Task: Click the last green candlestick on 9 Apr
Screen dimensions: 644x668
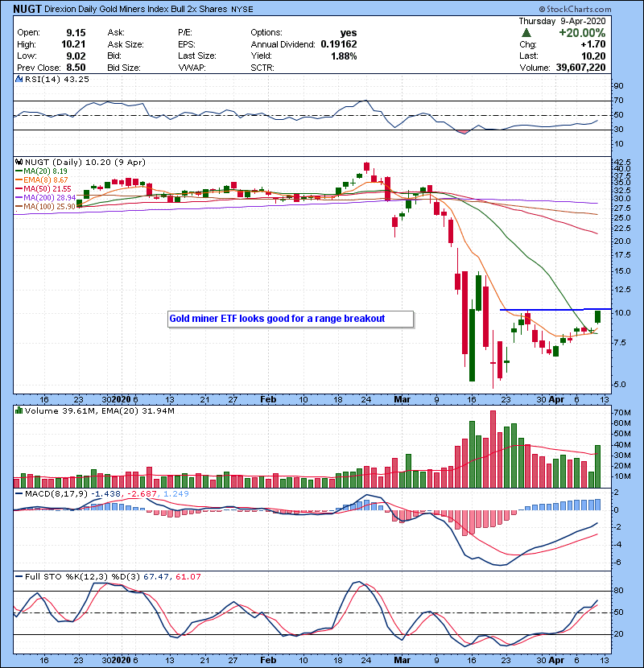Action: coord(597,317)
